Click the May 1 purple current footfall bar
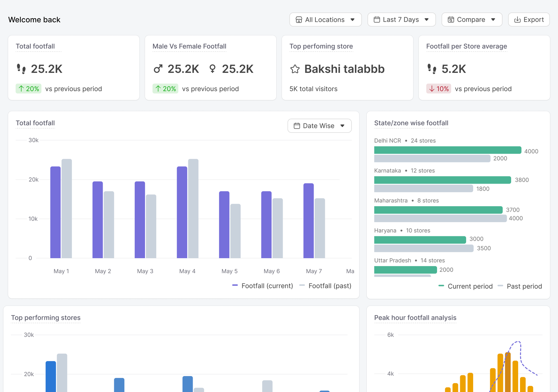This screenshot has width=558, height=392. [55, 212]
